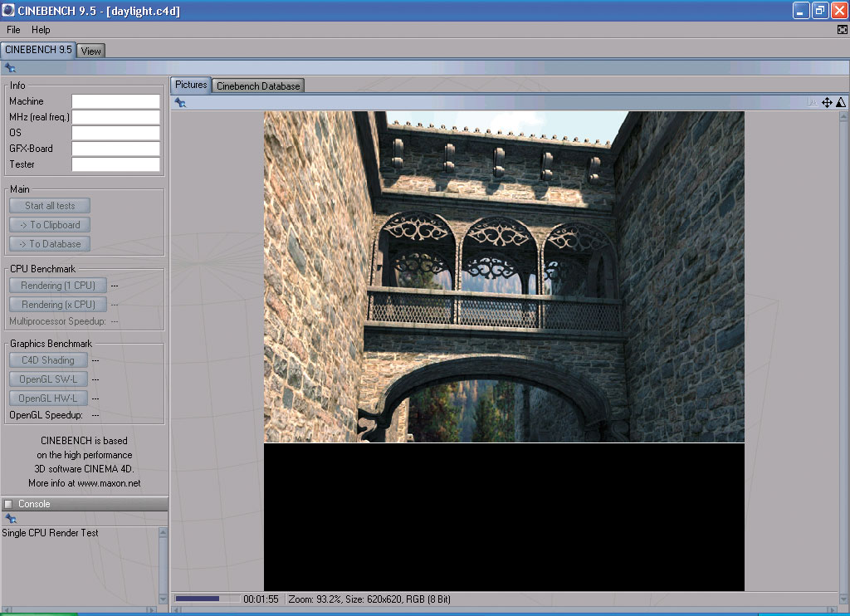Click the Rendering (1 CPU) button
This screenshot has width=850, height=616.
pos(58,285)
